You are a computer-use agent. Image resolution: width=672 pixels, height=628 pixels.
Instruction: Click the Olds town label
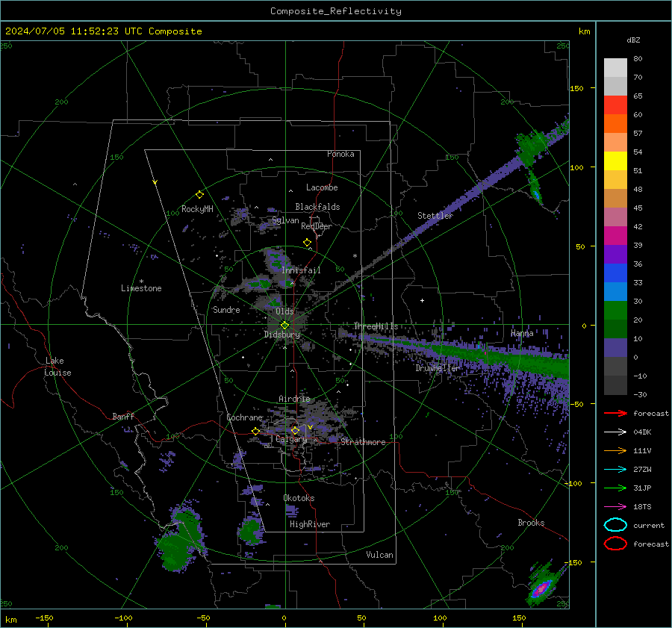click(284, 311)
